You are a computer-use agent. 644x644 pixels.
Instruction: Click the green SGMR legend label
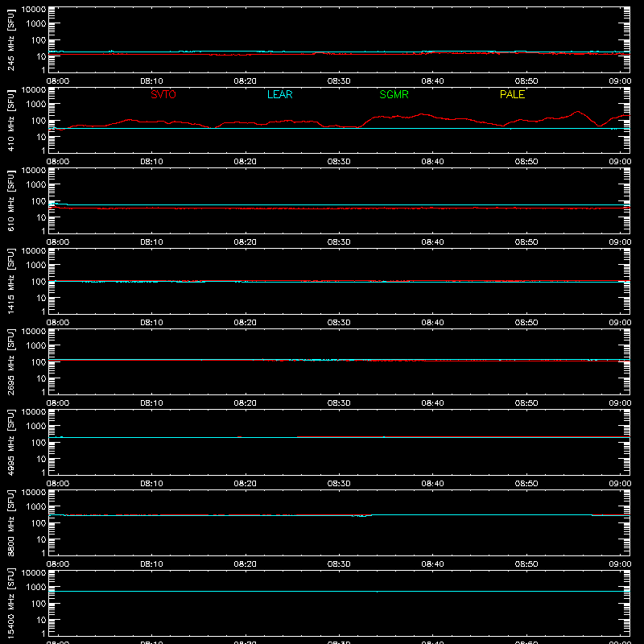394,94
